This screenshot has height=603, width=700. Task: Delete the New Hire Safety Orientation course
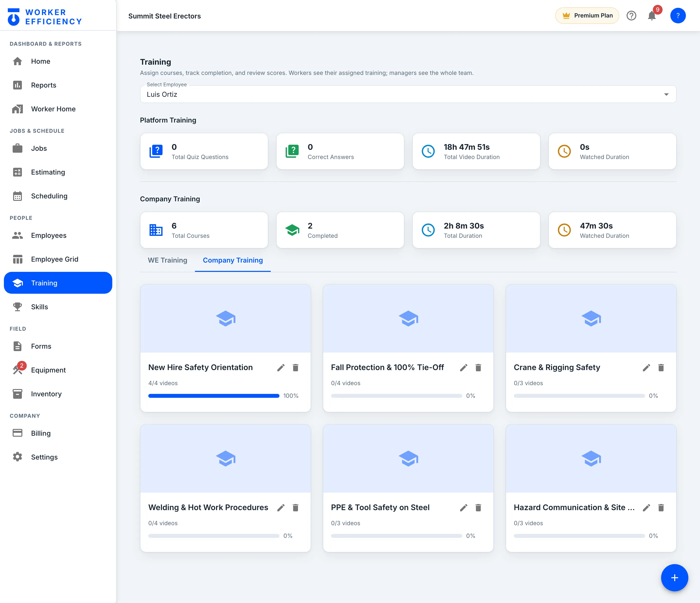296,367
